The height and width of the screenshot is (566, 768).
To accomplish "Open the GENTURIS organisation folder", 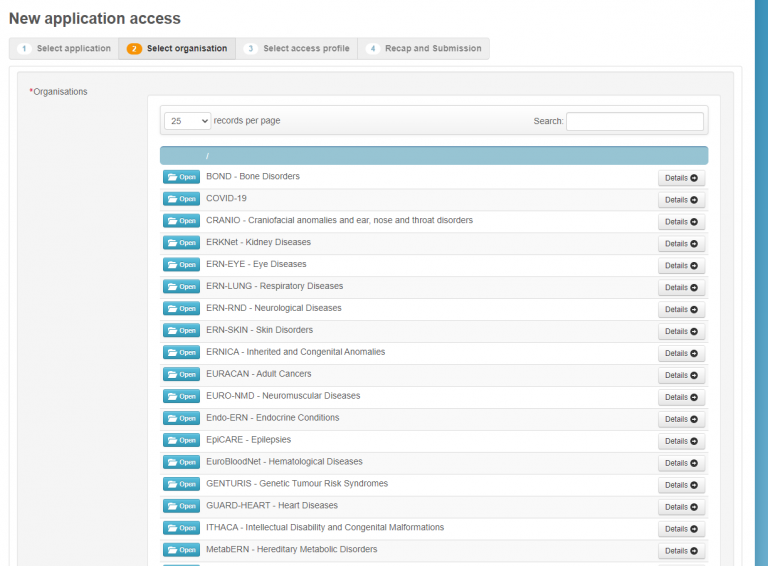I will tap(181, 484).
